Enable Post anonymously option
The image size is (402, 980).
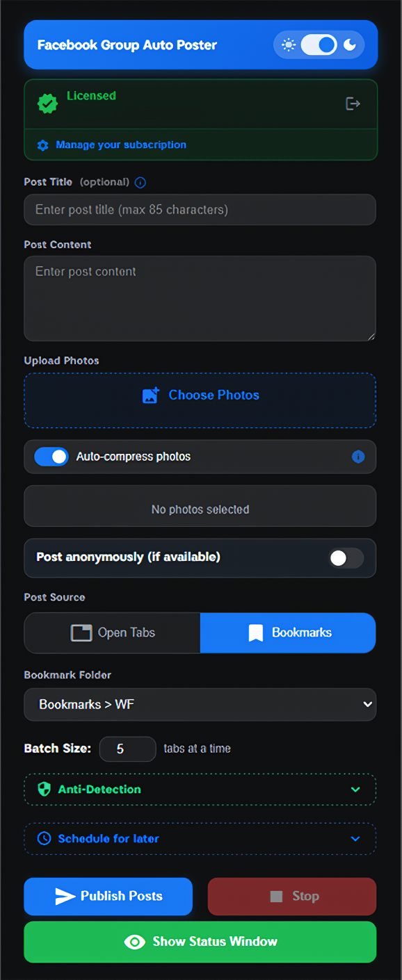(x=346, y=558)
